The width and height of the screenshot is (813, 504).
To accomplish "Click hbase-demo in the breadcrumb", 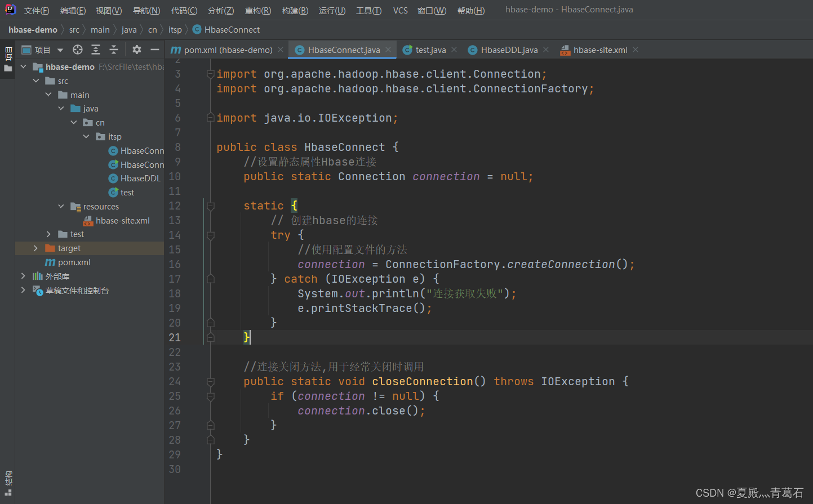I will tap(33, 30).
